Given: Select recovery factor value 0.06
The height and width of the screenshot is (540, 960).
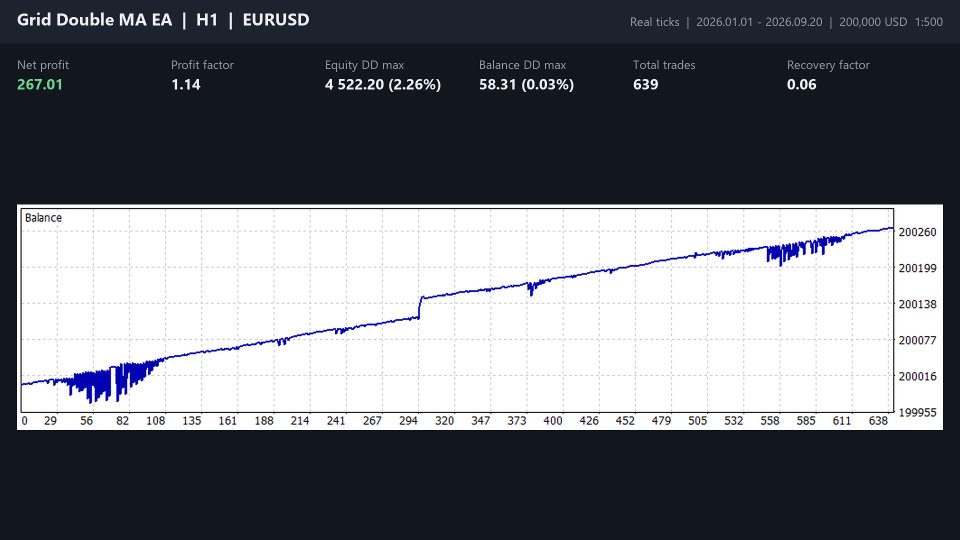Looking at the screenshot, I should [801, 84].
